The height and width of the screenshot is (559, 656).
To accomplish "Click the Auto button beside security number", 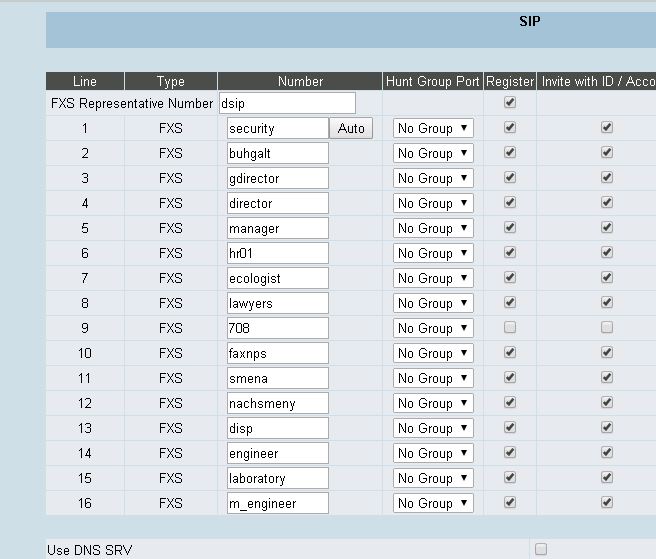I will [351, 128].
